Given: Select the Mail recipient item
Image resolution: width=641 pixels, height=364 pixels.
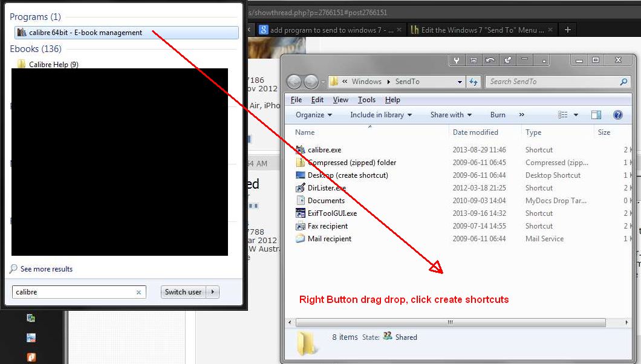Looking at the screenshot, I should (329, 239).
